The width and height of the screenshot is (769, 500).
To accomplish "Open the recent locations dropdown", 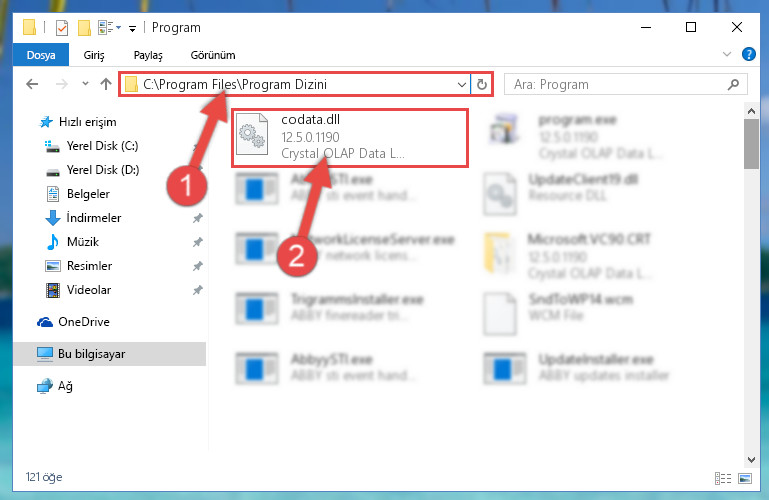I will [85, 84].
